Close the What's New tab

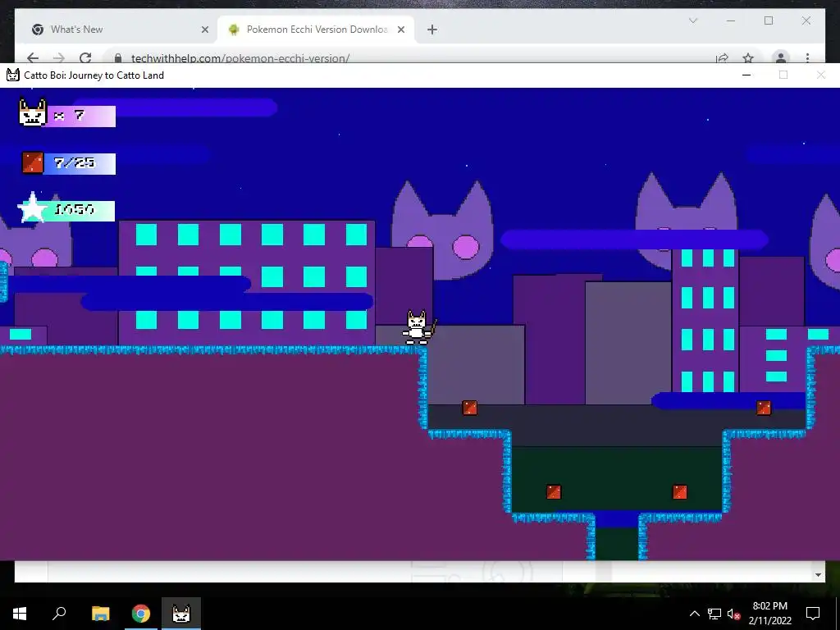click(x=204, y=30)
